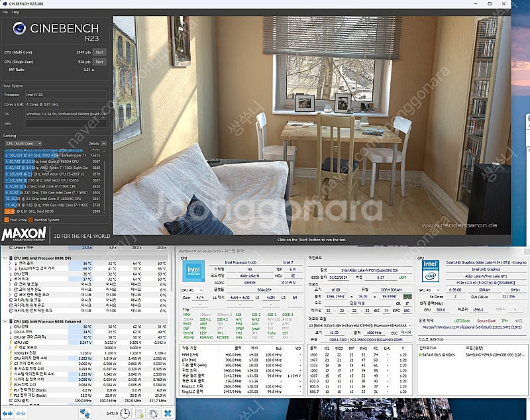The image size is (530, 420).
Task: Click the UEFI Boot indicator
Action: [462, 321]
